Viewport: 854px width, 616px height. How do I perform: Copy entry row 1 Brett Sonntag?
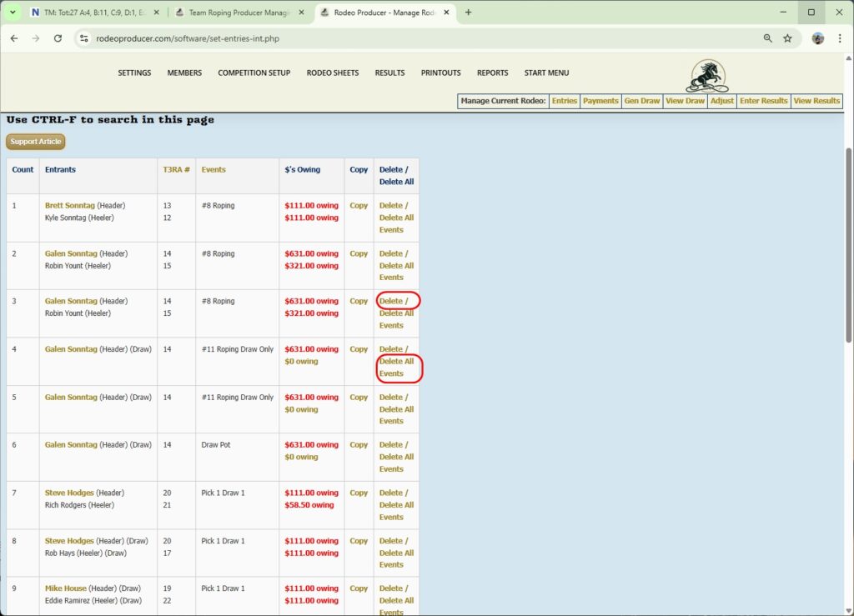point(359,206)
